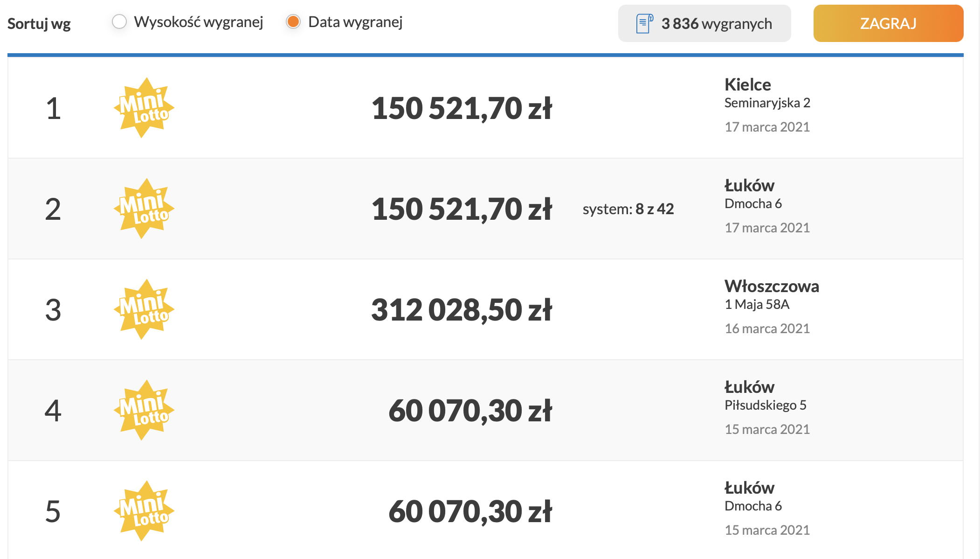Click the Kielce location name
980x559 pixels.
click(747, 84)
